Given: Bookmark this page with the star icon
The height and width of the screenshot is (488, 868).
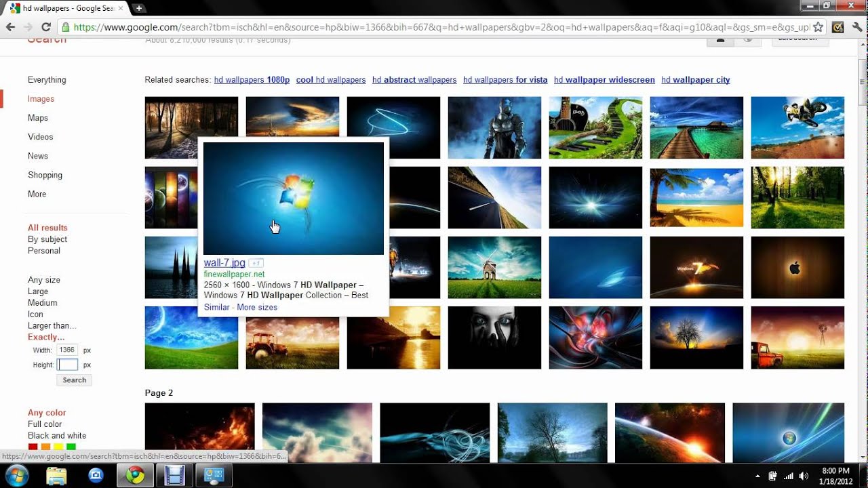Looking at the screenshot, I should (818, 27).
